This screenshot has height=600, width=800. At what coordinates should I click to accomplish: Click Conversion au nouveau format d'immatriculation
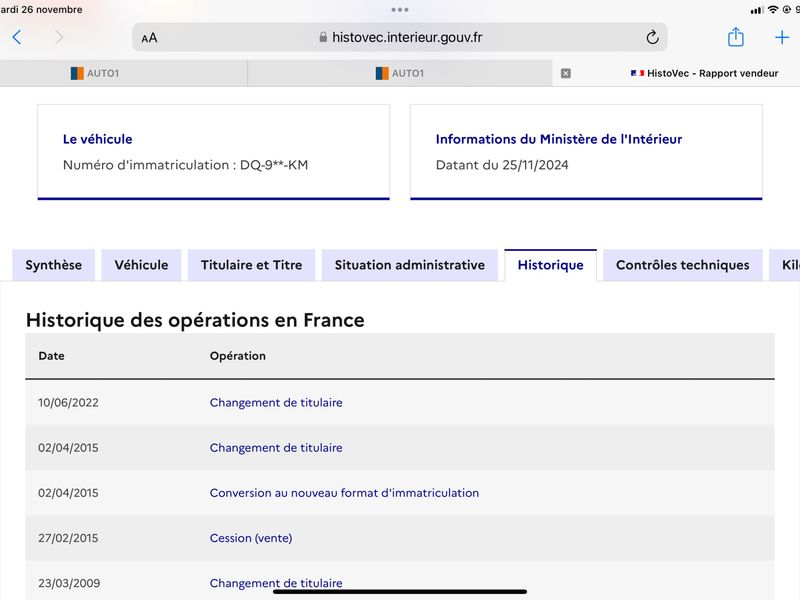click(x=344, y=493)
